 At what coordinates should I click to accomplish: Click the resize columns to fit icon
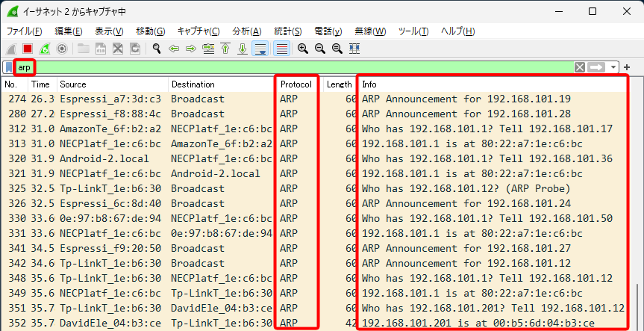(x=354, y=49)
